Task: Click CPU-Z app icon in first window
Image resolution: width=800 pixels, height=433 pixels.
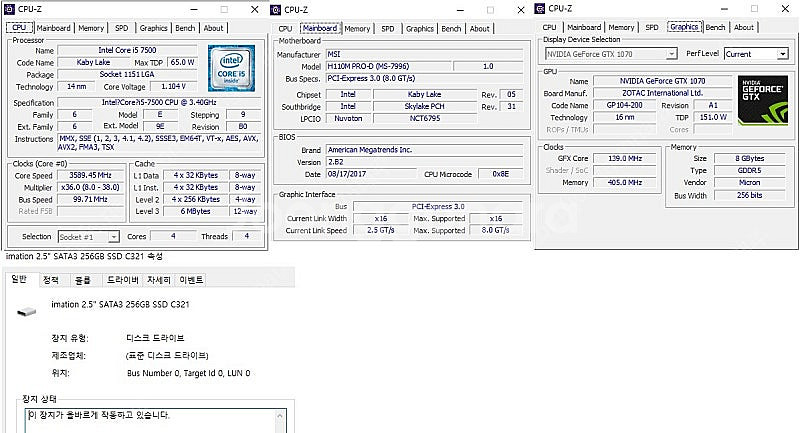Action: coord(9,9)
